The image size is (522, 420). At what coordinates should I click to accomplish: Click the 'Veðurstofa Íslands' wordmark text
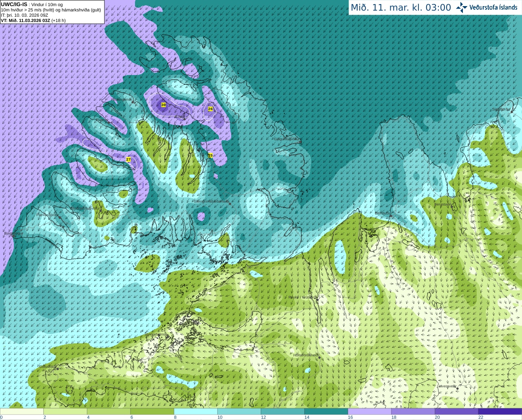(493, 7)
